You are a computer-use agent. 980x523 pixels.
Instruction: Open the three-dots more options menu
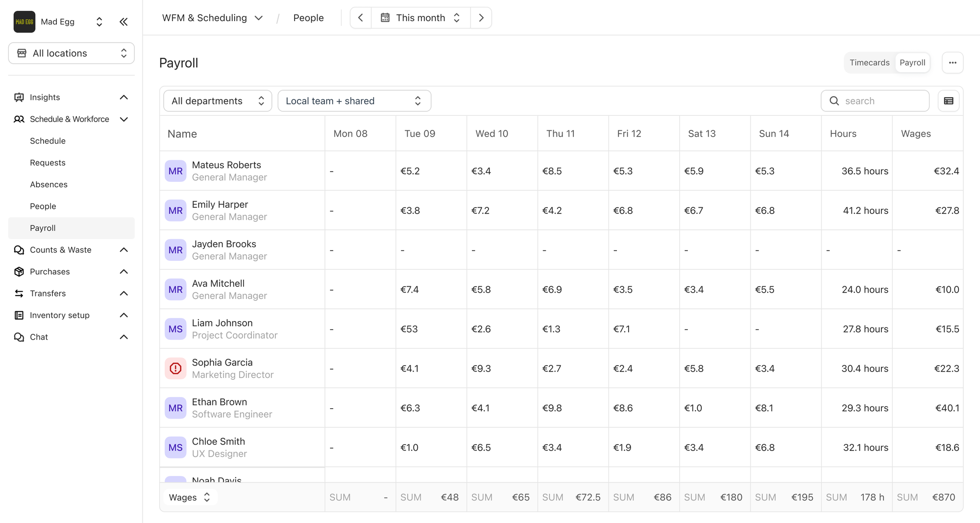tap(953, 63)
